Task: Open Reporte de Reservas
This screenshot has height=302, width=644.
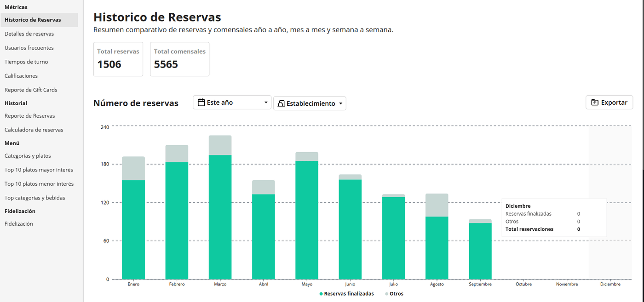Action: [x=29, y=116]
